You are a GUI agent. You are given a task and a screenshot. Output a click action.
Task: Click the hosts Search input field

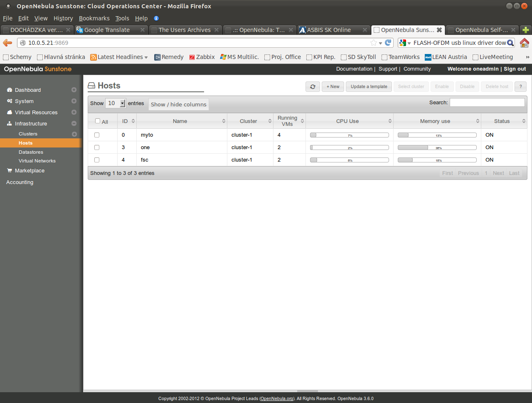[x=487, y=102]
